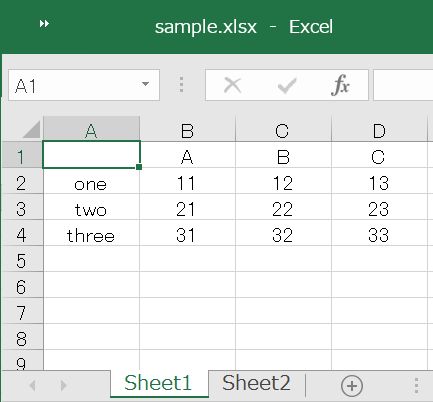Select cell with value 21
The height and width of the screenshot is (402, 433).
tap(187, 207)
